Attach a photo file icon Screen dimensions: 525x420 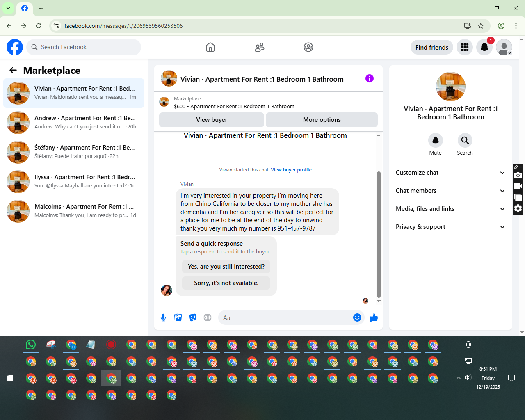coord(178,317)
